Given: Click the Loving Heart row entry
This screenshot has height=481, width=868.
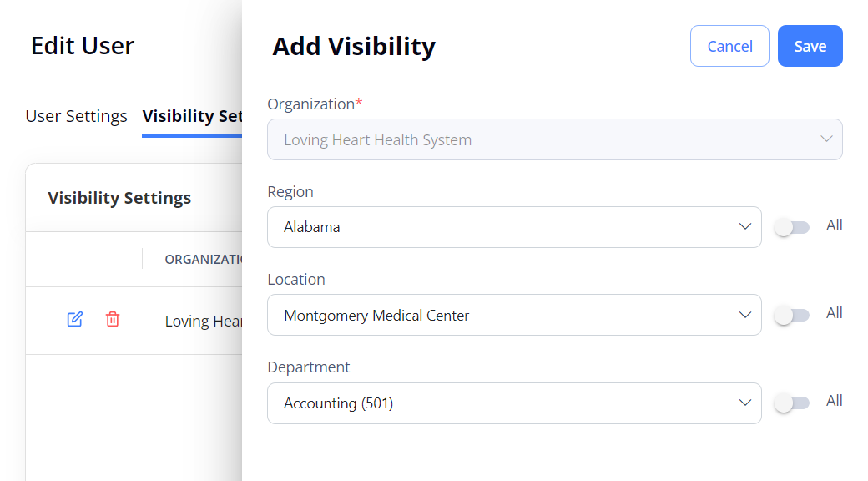Looking at the screenshot, I should 203,322.
